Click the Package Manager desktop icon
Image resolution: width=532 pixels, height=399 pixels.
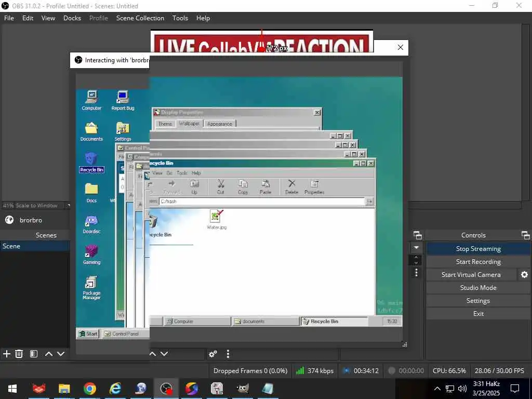[x=91, y=288]
